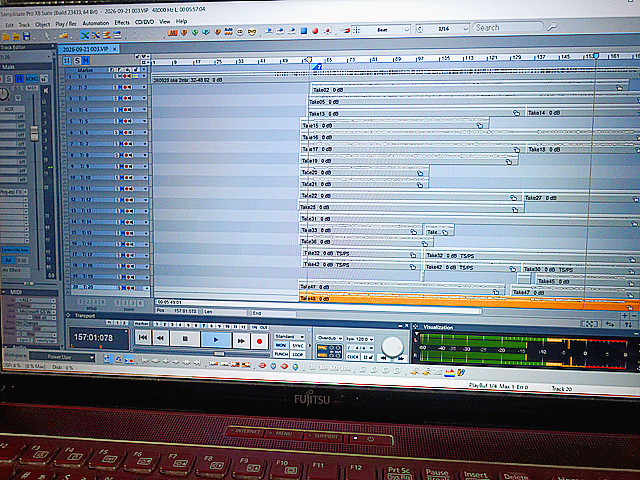Click marker 7 flag on timeline
640x480 pixels.
(317, 67)
